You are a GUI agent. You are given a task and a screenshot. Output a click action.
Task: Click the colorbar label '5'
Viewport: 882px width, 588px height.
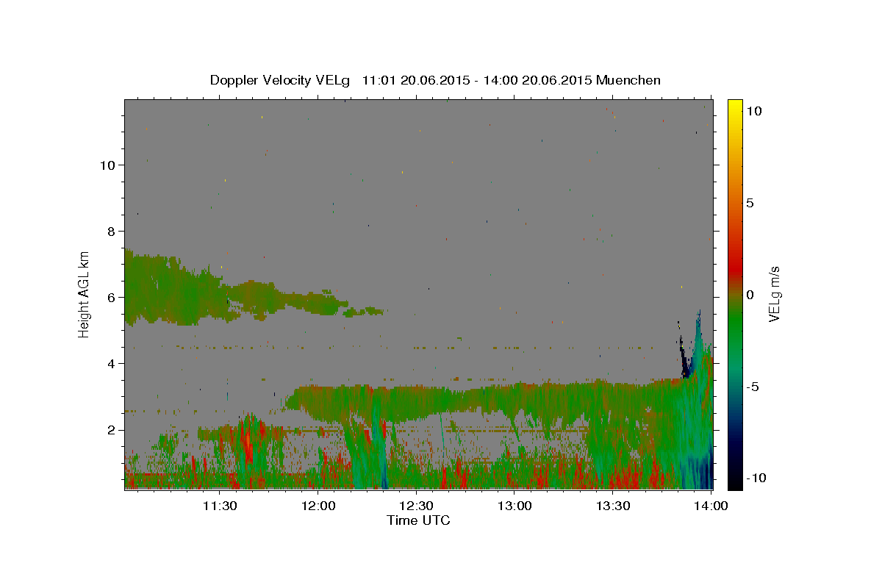pos(750,202)
